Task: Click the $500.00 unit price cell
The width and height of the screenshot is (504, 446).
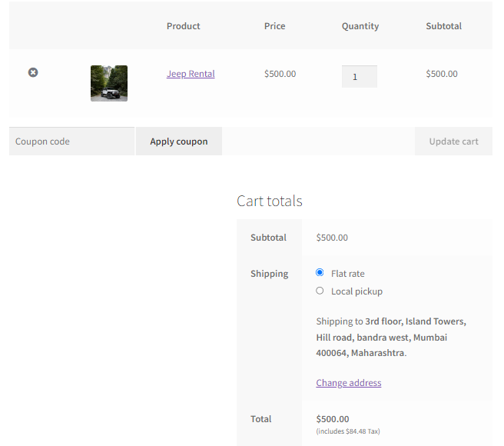Action: [280, 74]
